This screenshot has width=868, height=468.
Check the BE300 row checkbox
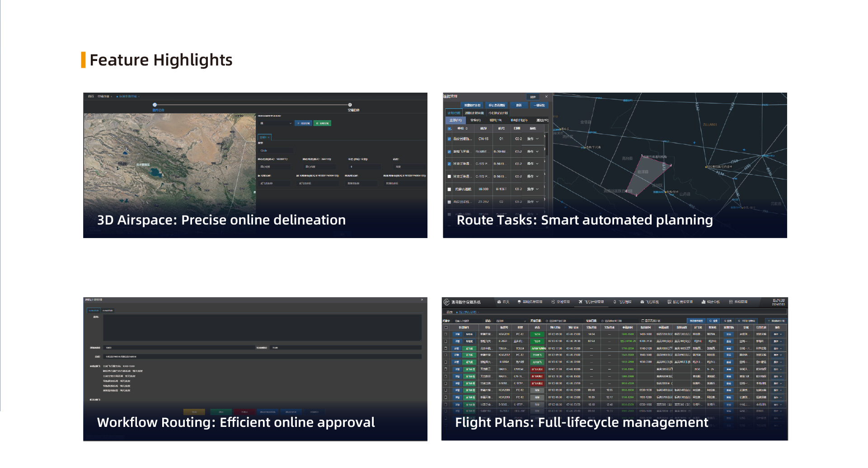point(449,189)
